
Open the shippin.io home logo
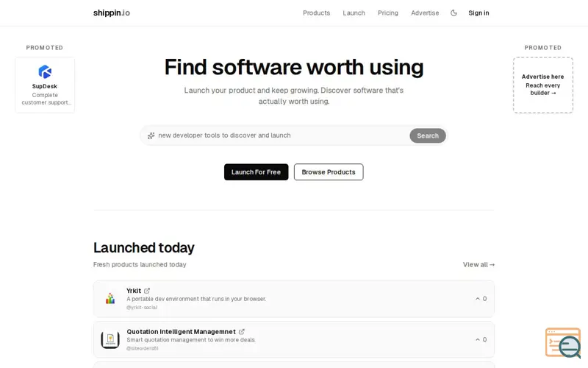[x=112, y=13]
